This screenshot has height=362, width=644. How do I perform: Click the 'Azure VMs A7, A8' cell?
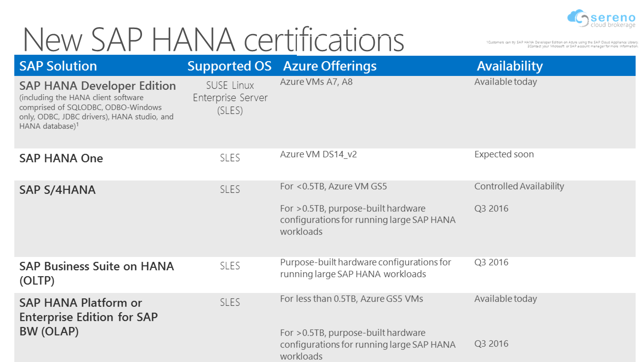pos(316,82)
